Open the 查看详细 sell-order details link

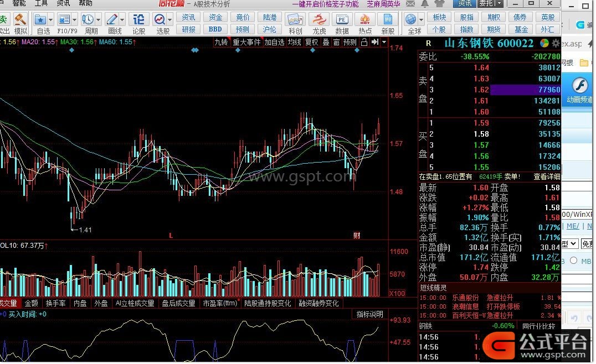(547, 176)
